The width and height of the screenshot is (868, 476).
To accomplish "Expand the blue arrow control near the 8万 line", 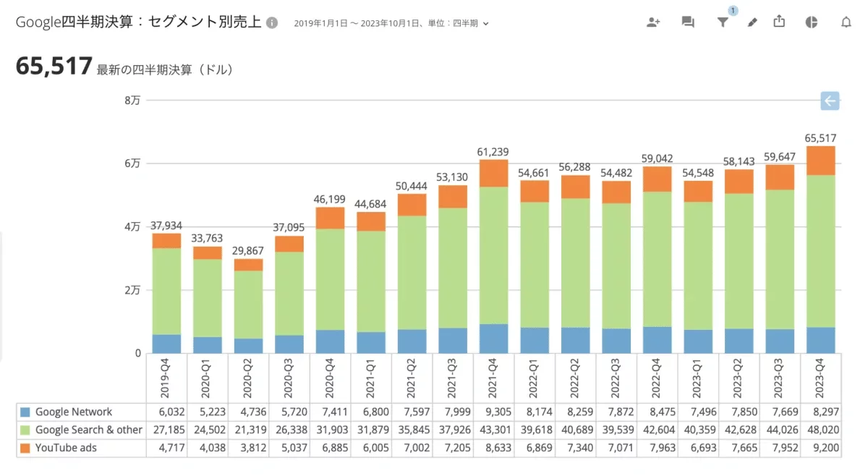I will (829, 101).
